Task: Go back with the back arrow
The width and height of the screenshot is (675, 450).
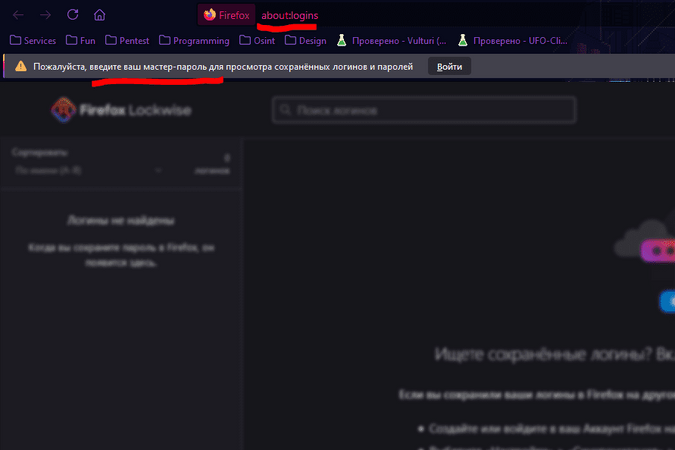Action: pyautogui.click(x=18, y=15)
